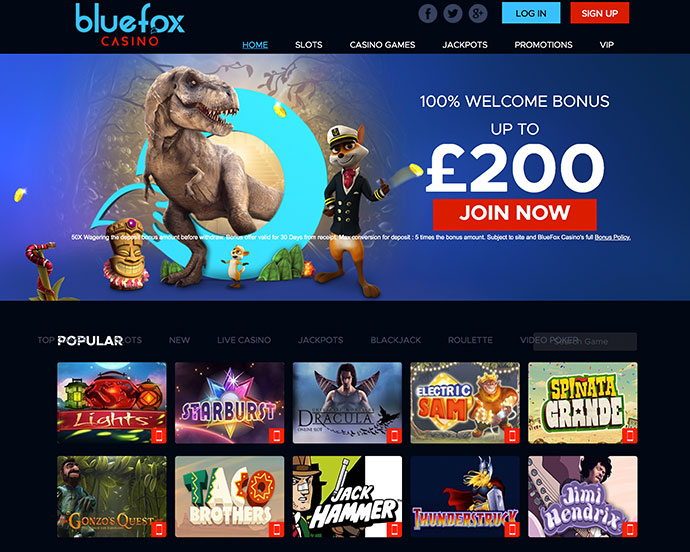Screen dimensions: 690x552
Task: Open the Gonzo's Quest game thumbnail
Action: [x=112, y=497]
